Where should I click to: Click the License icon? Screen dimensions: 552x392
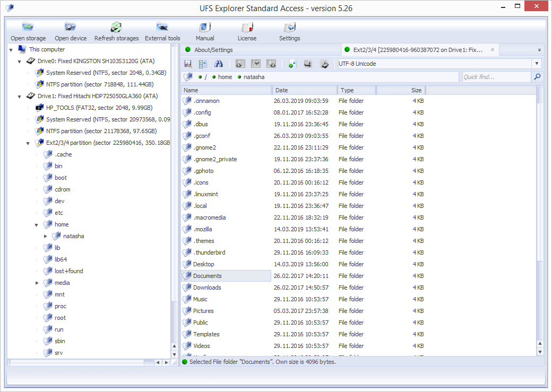click(247, 28)
